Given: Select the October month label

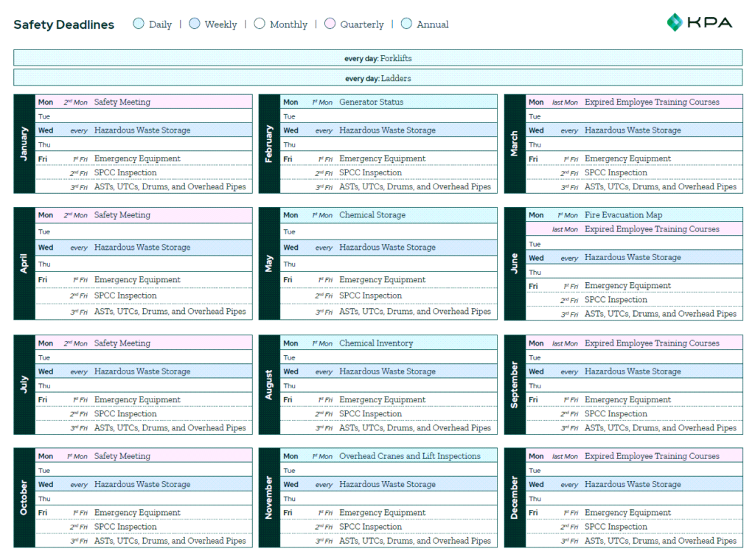Looking at the screenshot, I should [x=23, y=498].
